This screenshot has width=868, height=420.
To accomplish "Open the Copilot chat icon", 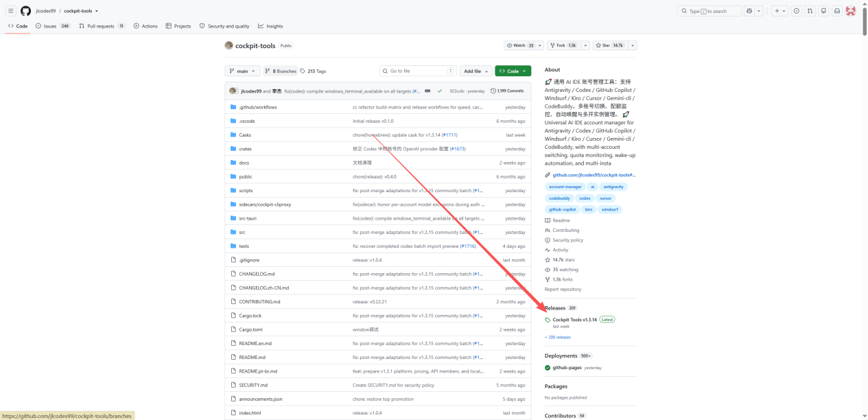I will pos(749,11).
